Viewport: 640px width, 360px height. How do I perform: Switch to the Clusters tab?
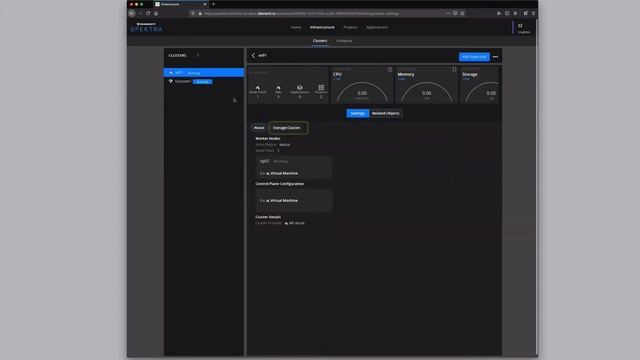320,41
